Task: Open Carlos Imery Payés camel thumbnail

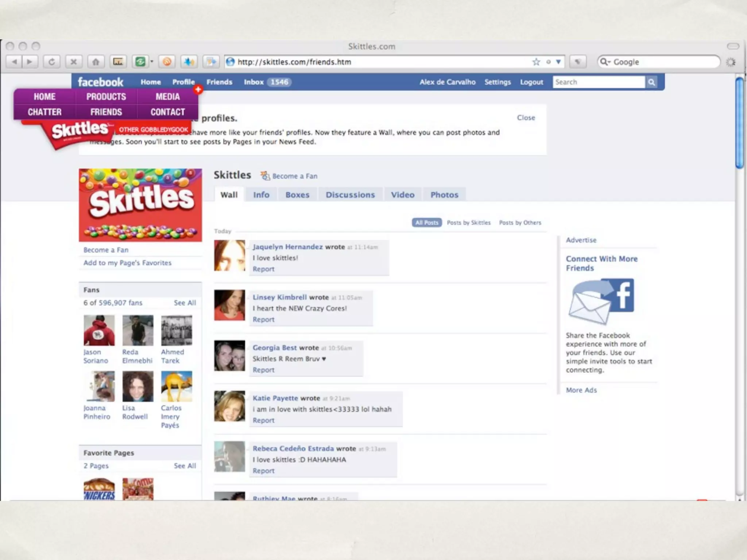Action: click(x=177, y=386)
